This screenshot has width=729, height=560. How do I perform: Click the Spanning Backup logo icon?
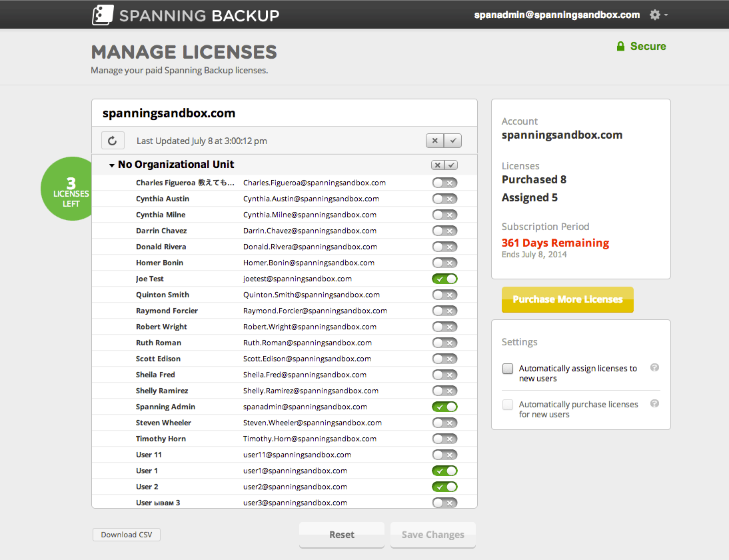point(103,15)
